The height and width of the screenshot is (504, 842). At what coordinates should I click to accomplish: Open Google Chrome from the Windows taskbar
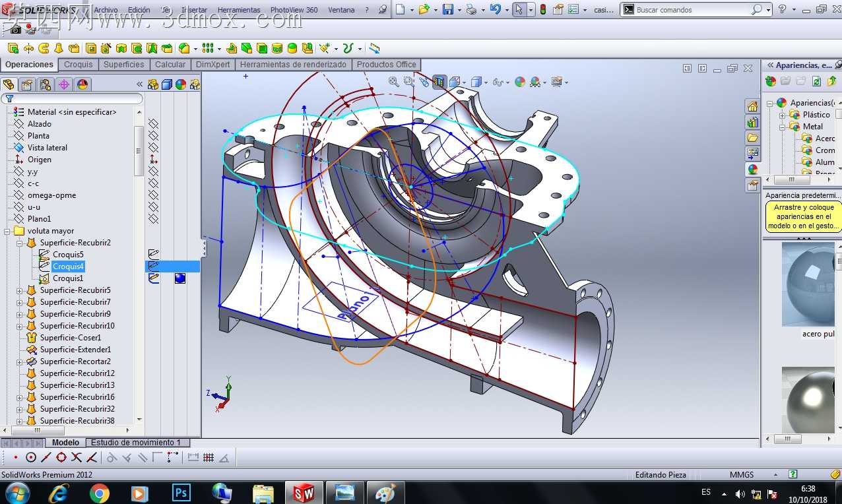click(100, 493)
